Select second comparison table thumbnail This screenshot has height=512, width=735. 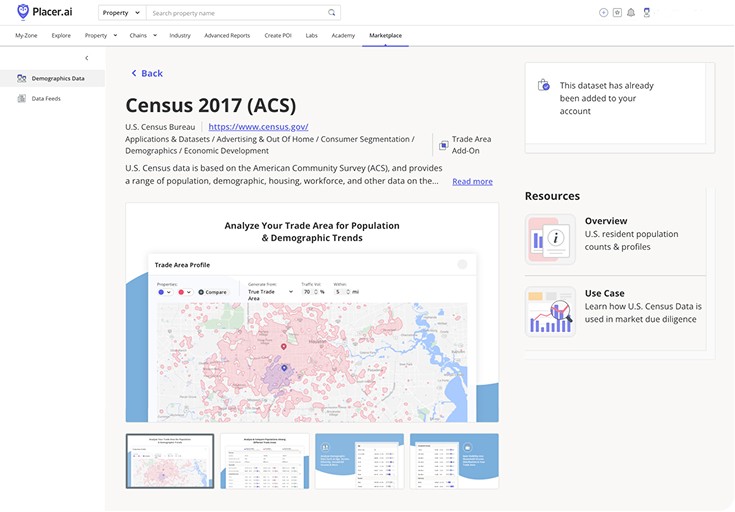[x=265, y=461]
